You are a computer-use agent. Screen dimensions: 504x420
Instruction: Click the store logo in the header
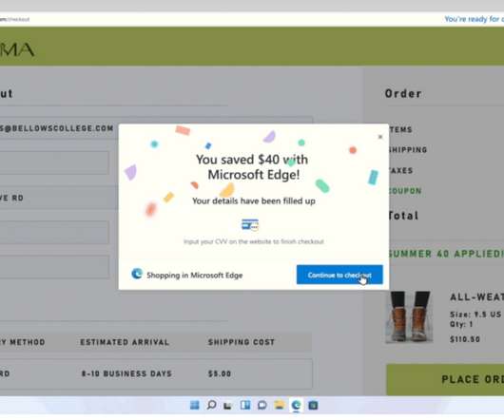pyautogui.click(x=17, y=49)
